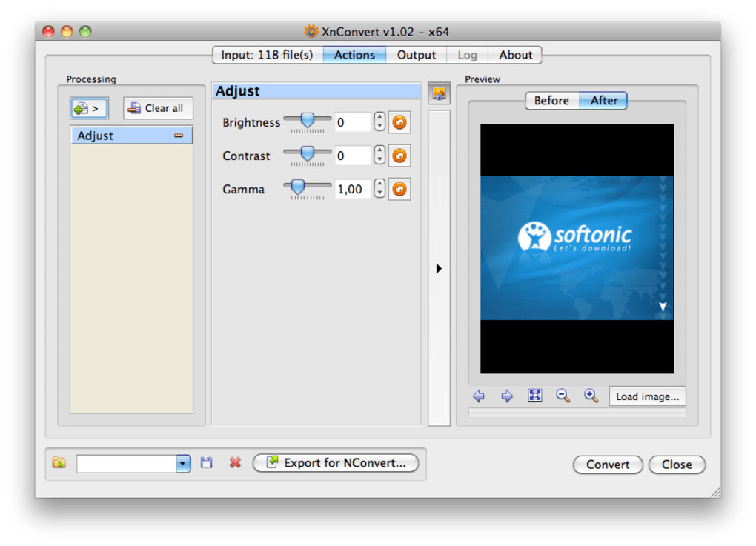
Task: Show the Before preview
Action: pyautogui.click(x=551, y=101)
